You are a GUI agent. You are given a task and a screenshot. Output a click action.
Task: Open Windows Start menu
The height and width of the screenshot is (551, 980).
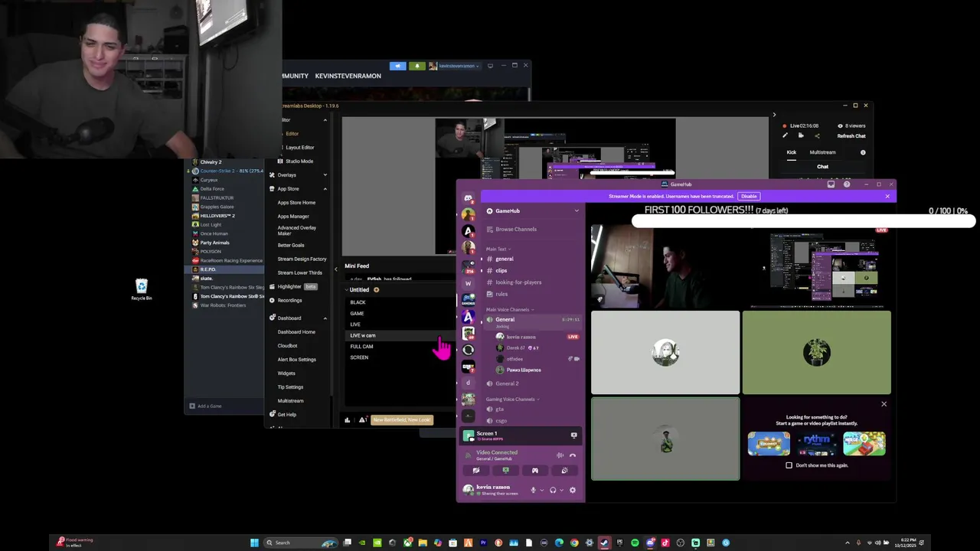[254, 543]
